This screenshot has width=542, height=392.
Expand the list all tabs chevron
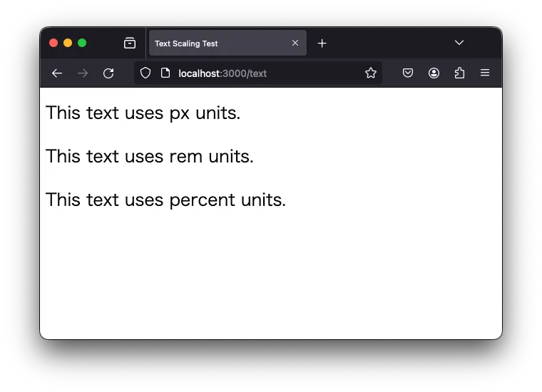coord(459,43)
